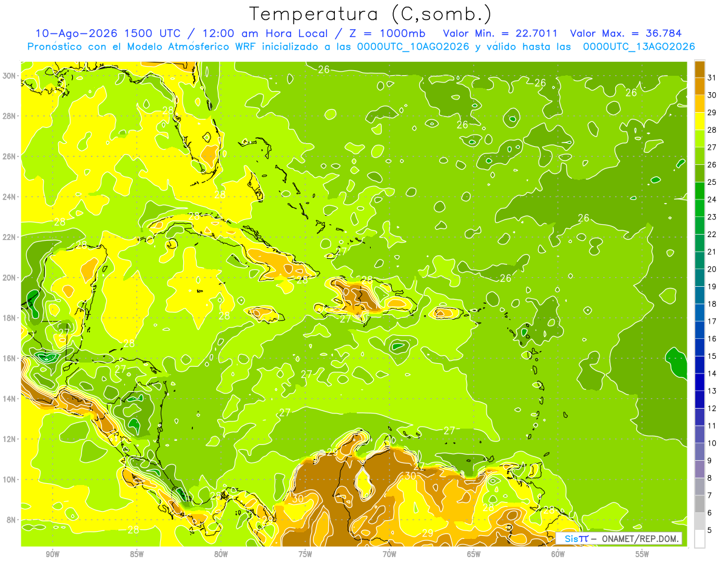Pick the legend band between 27 and 28
This screenshot has height=562, width=728.
pos(699,139)
